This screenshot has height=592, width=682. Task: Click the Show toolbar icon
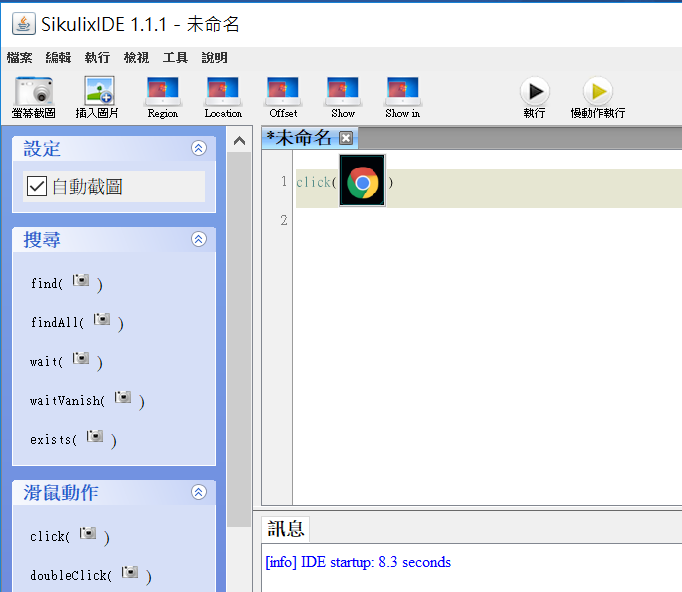[343, 91]
